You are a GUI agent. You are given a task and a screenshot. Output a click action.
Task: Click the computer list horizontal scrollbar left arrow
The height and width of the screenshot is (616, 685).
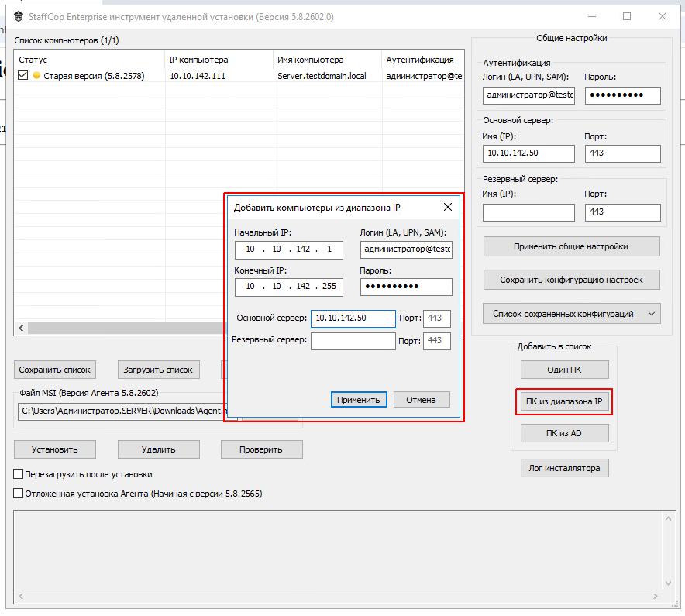[x=22, y=329]
